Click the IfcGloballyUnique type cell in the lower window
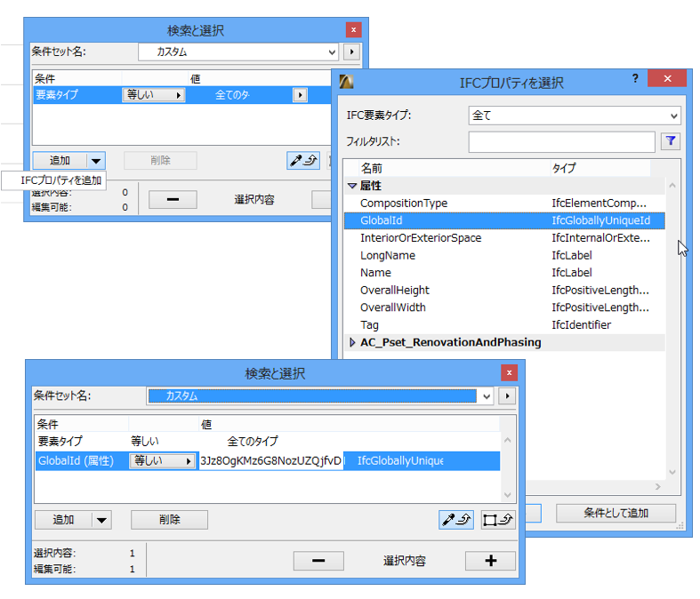Viewport: 700px width, 599px height. point(400,460)
